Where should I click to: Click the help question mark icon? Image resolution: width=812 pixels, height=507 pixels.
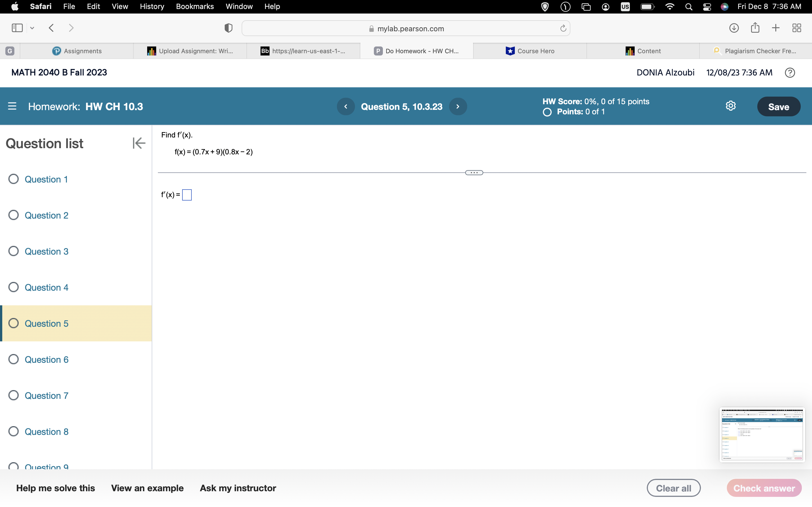[x=789, y=72]
